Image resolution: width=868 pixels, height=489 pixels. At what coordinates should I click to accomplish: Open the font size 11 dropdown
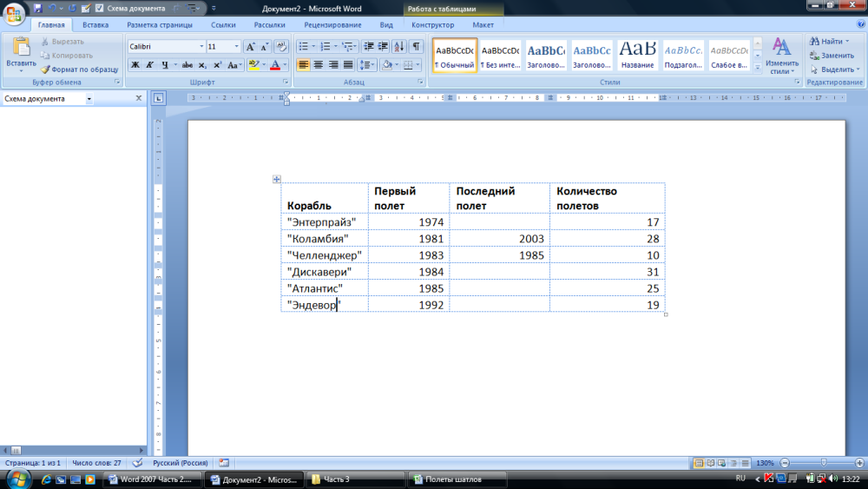(236, 47)
